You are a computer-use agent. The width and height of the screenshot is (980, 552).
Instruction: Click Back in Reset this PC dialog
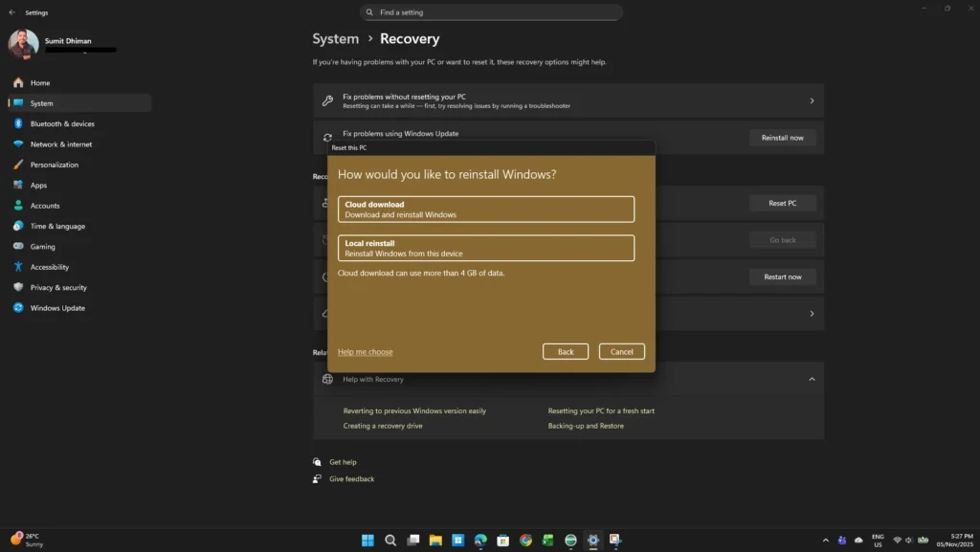click(x=565, y=351)
